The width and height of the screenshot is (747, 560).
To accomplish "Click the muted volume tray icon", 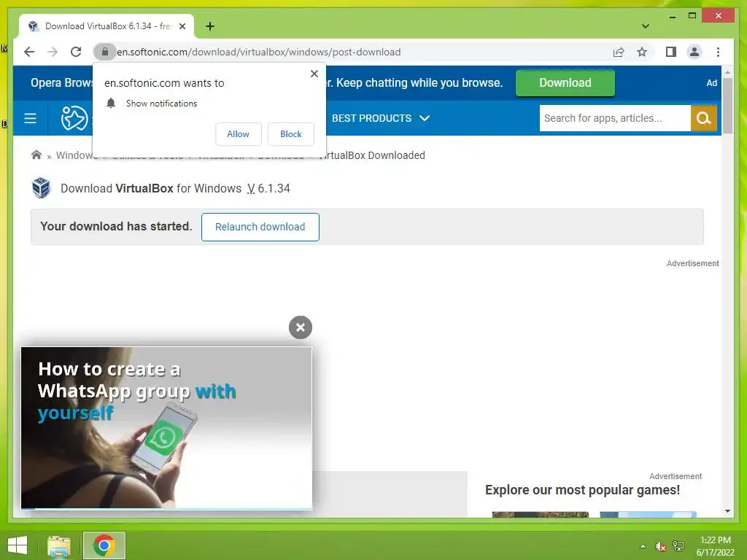I will (660, 546).
